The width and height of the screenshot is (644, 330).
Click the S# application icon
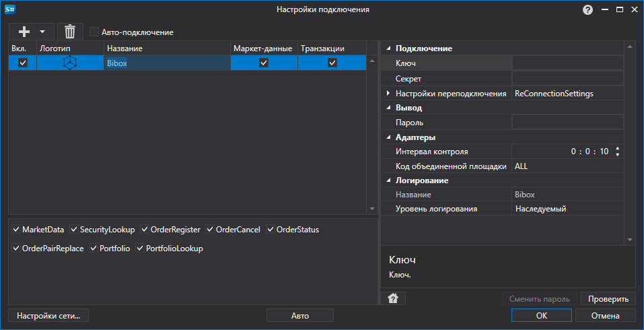coord(10,9)
